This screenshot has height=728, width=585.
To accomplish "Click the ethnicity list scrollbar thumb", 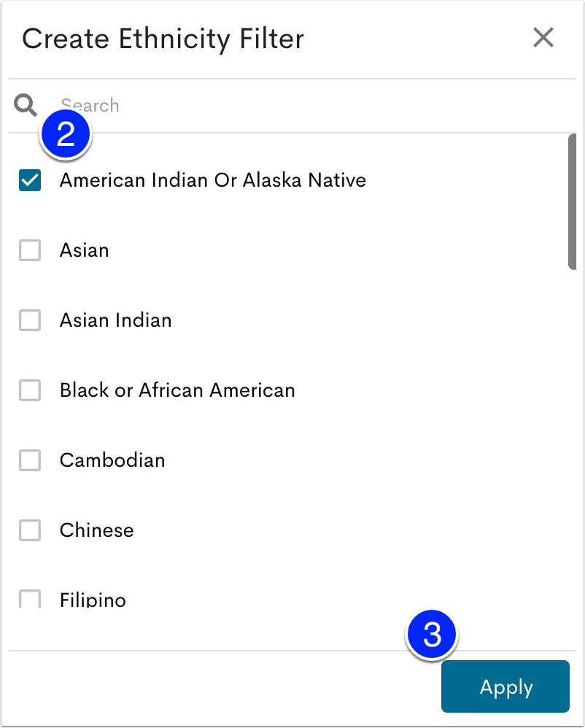I will tap(572, 201).
